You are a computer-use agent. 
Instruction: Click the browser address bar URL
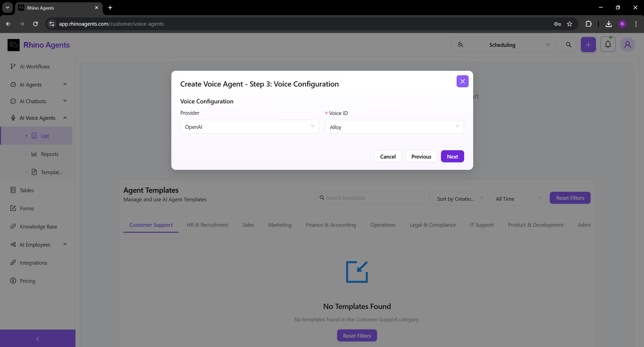tap(111, 24)
